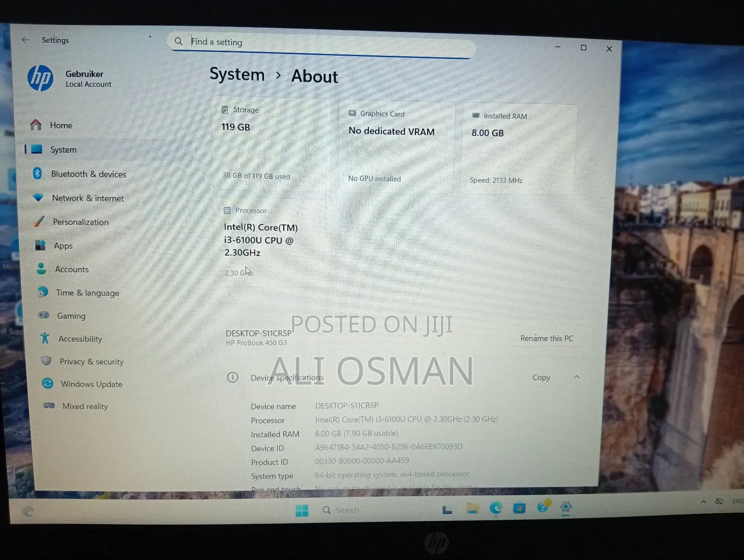Open the Gebruiker local account profile
The width and height of the screenshot is (744, 560).
[70, 79]
